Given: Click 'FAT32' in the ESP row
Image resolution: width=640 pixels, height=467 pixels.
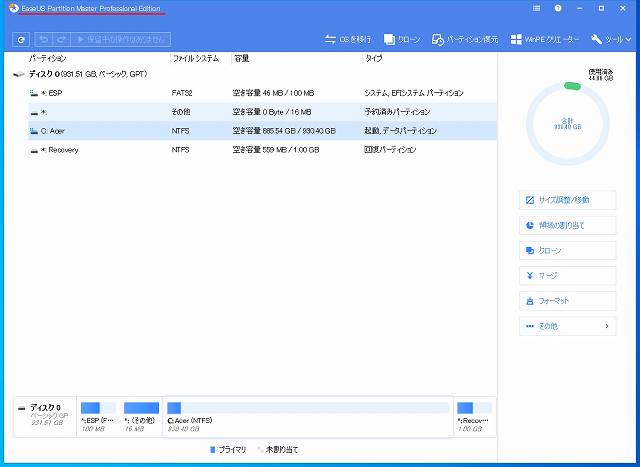Looking at the screenshot, I should (x=182, y=93).
